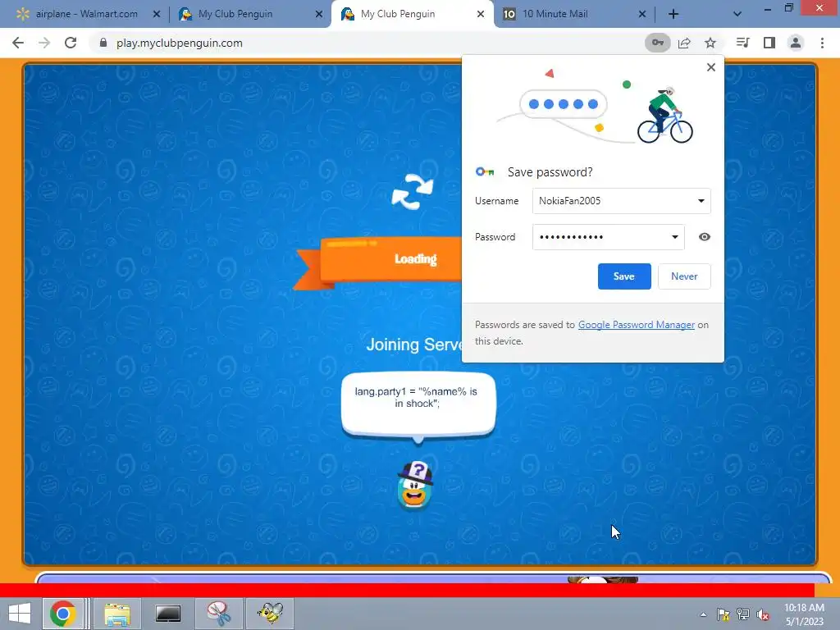Open the taskbar clock showing 10:18 AM

tap(804, 614)
